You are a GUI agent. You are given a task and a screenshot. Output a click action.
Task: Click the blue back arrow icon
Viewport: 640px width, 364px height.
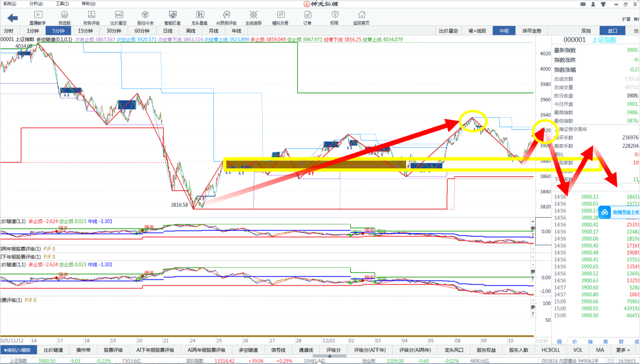[12, 18]
